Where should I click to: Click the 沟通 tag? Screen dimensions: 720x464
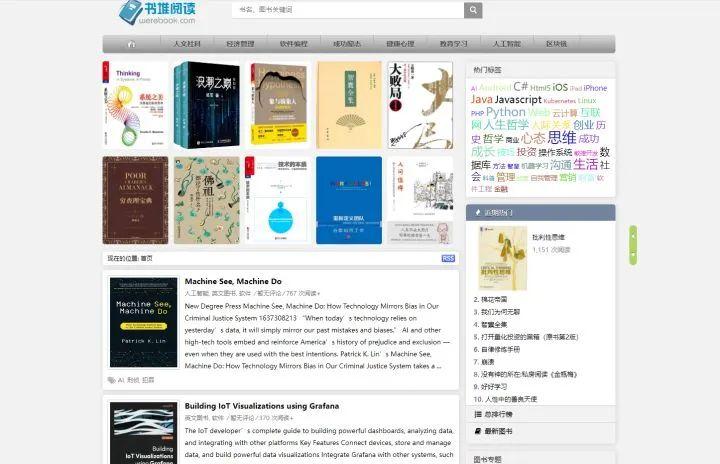(x=561, y=165)
